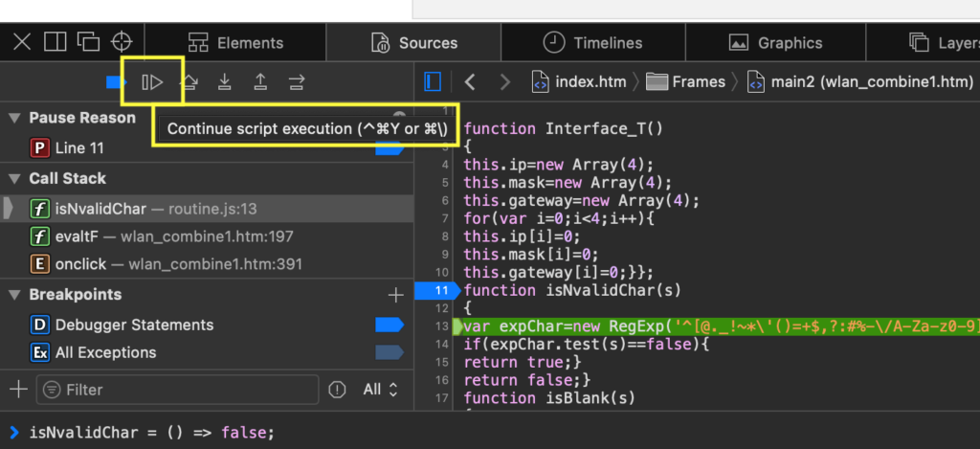This screenshot has width=980, height=449.
Task: Start element selection with crosshair icon
Action: tap(122, 42)
